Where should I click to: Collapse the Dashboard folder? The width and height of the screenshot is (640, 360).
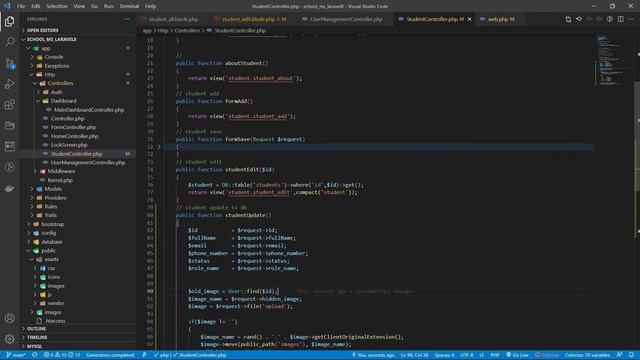click(63, 101)
